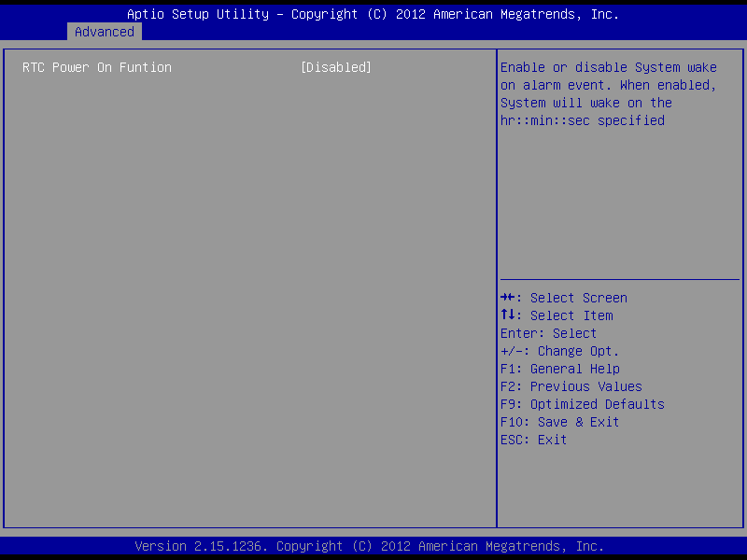This screenshot has height=560, width=747.
Task: Click the Select Screen legend text
Action: click(579, 298)
